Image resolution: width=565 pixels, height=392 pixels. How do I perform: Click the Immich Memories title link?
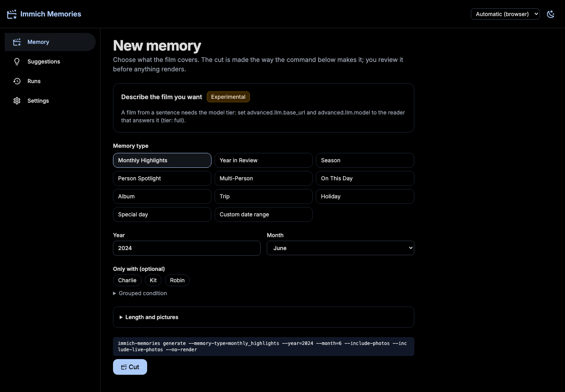51,14
